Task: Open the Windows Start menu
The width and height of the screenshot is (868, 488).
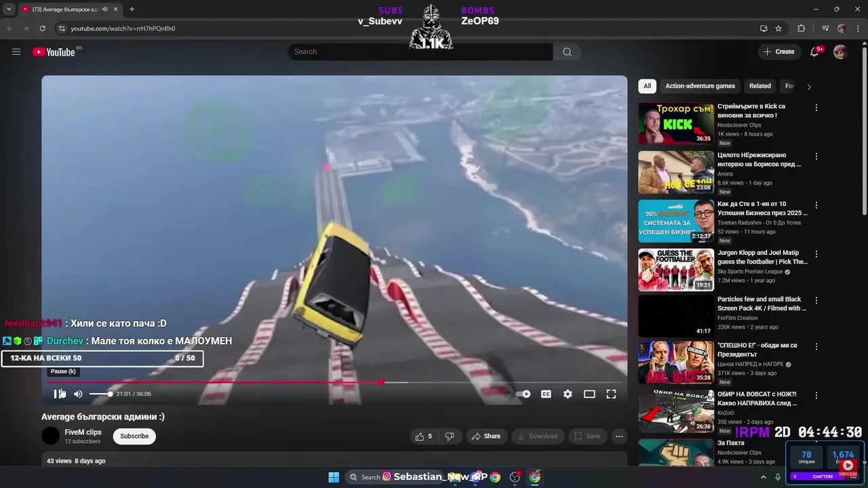Action: 334,477
